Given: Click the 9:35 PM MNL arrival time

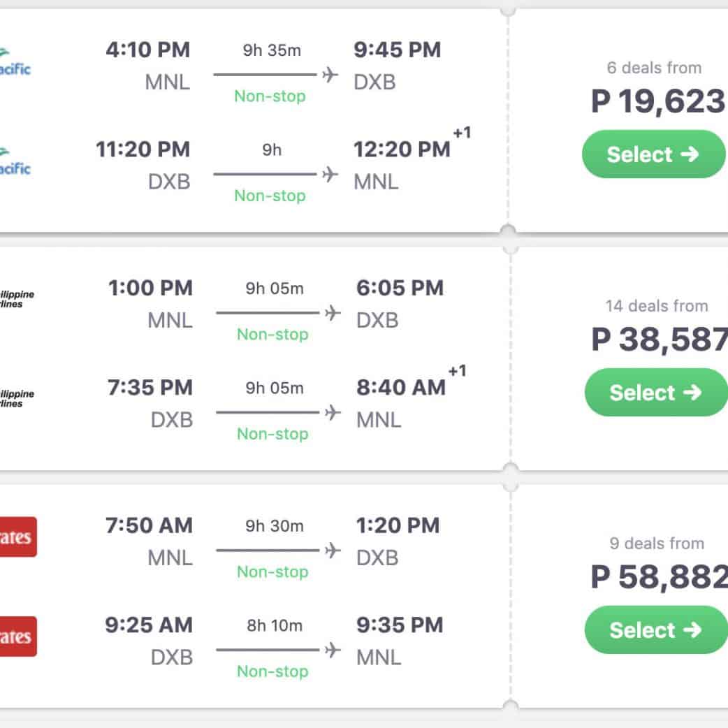Looking at the screenshot, I should click(x=400, y=625).
